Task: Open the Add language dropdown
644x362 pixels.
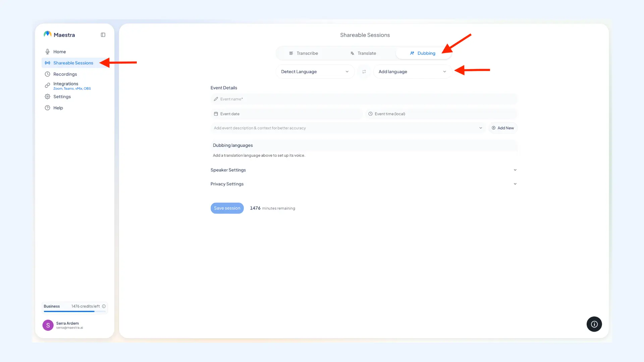Action: (412, 72)
